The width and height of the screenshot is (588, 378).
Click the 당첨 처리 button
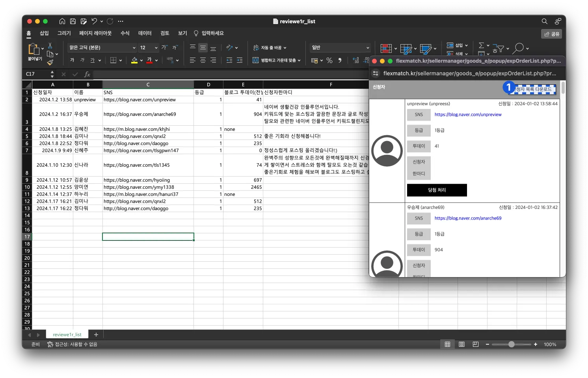tap(437, 190)
